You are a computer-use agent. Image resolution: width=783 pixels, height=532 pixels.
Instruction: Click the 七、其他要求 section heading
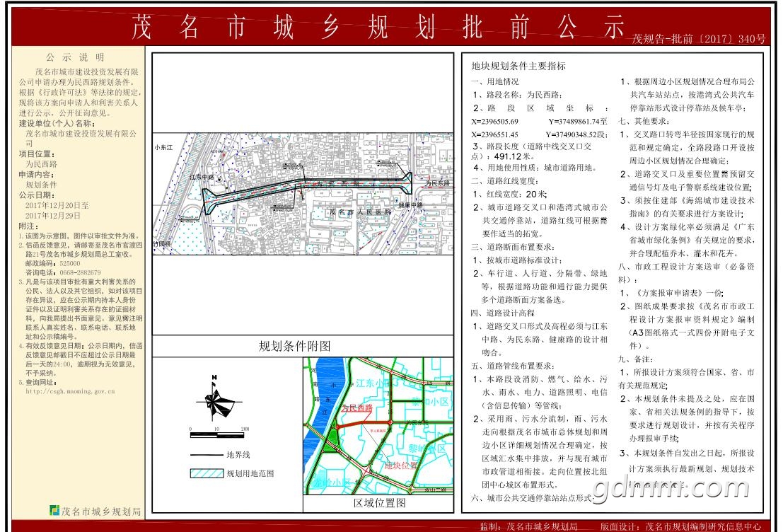point(644,121)
